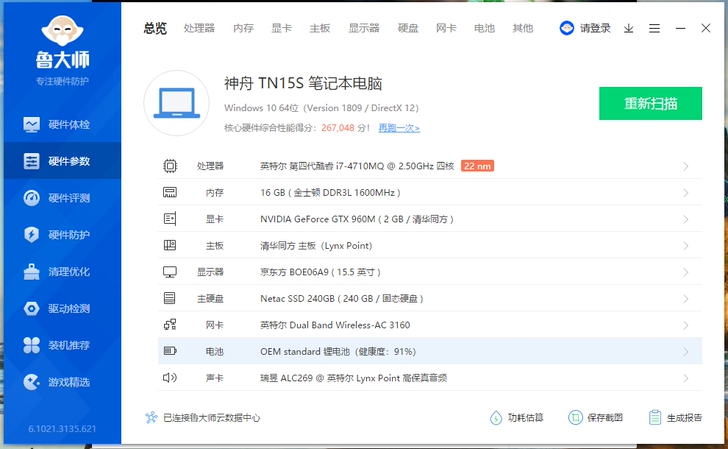Click the laptop computer icon
This screenshot has height=449, width=728.
click(x=176, y=103)
